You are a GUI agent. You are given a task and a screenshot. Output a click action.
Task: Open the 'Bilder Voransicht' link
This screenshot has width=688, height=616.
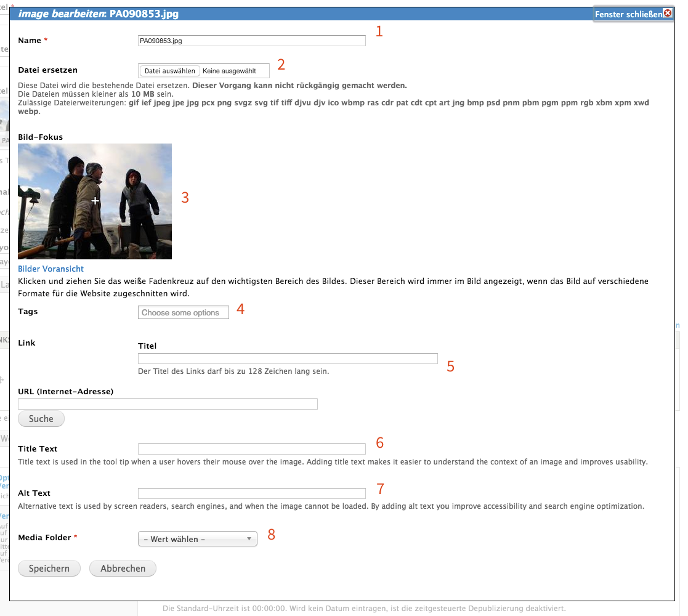click(51, 269)
